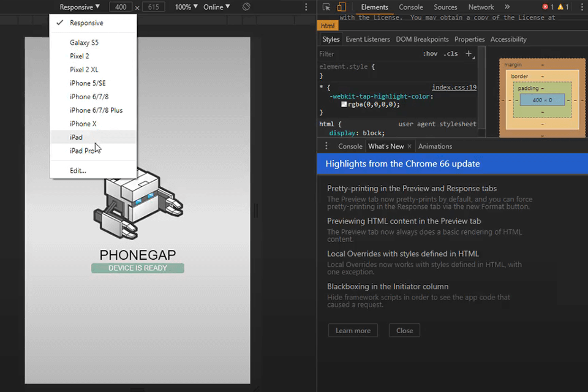This screenshot has width=588, height=392.
Task: Open the drawer three-dot menu icon
Action: [326, 146]
